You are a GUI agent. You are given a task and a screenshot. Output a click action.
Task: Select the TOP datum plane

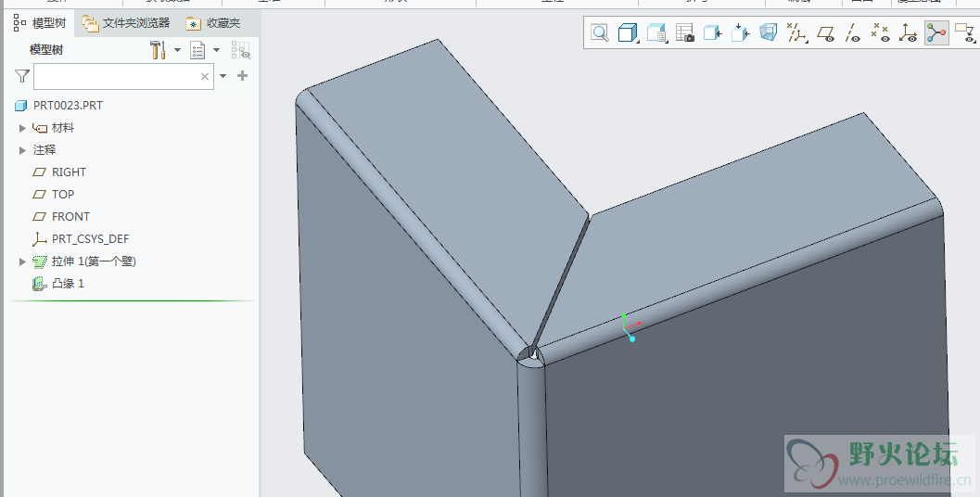(54, 195)
